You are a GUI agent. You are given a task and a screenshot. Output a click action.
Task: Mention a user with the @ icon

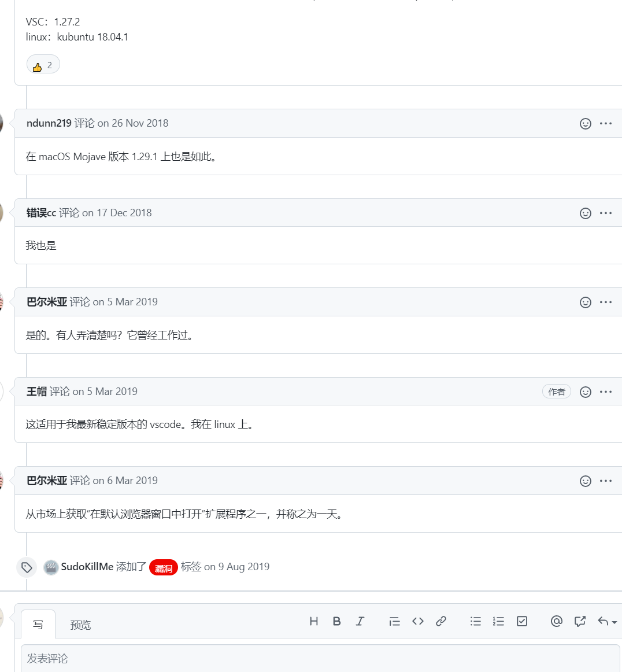(557, 621)
